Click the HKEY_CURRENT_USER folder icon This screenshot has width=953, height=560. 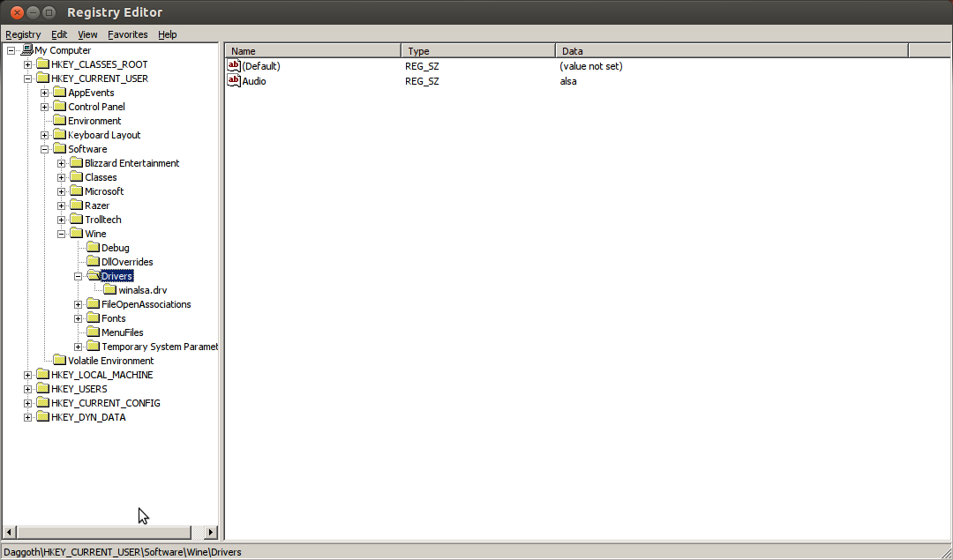(x=42, y=78)
